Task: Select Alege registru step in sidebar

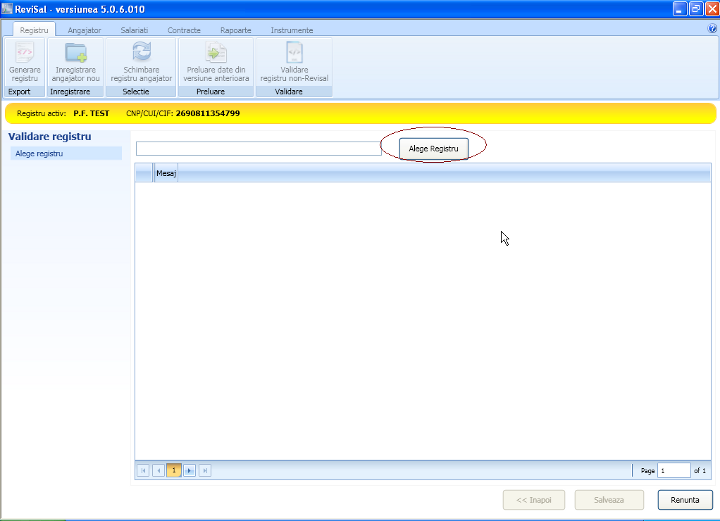Action: 66,153
